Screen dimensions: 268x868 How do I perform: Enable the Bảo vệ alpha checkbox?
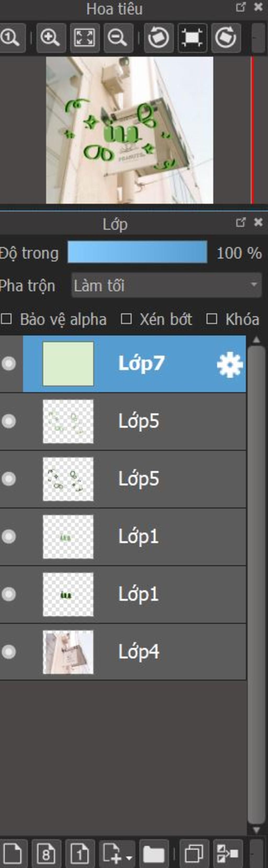point(6,319)
